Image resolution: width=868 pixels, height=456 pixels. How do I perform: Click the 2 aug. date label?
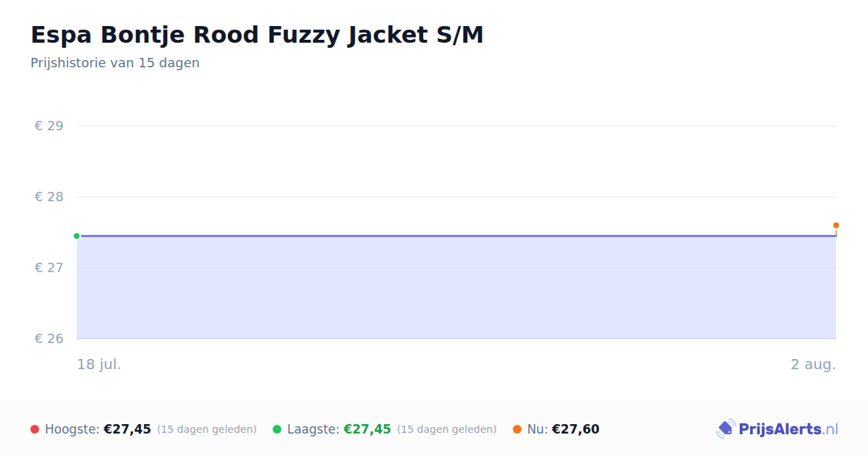coord(813,364)
